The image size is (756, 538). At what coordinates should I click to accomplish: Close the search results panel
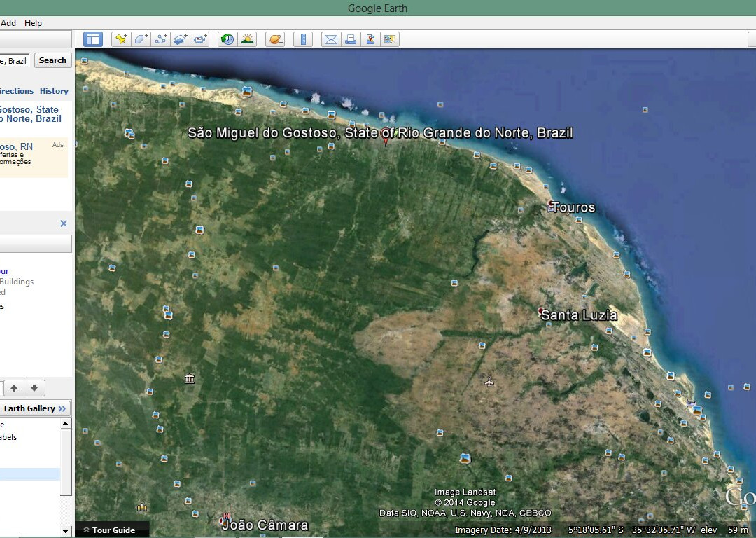(x=64, y=223)
